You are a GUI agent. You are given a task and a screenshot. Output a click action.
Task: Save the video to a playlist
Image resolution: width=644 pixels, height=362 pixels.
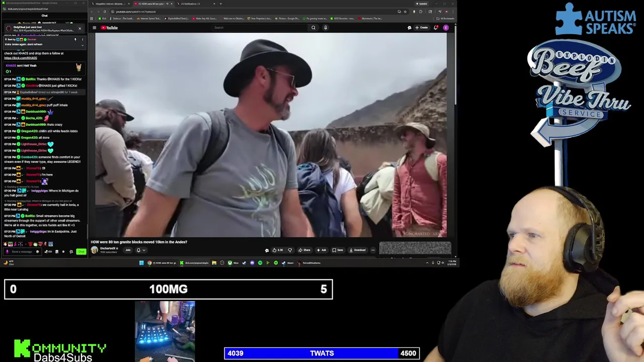[x=338, y=250]
